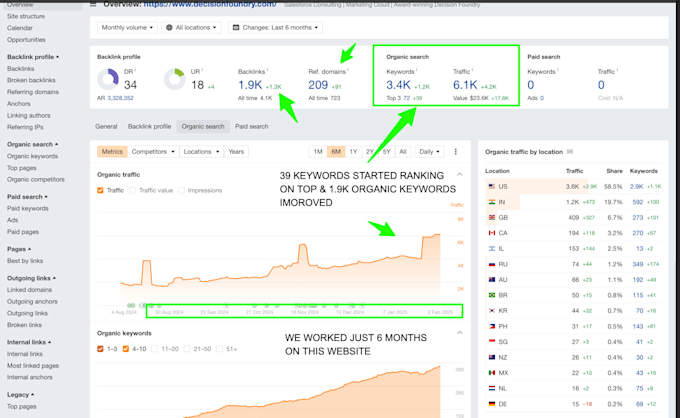The width and height of the screenshot is (680, 418).
Task: Select the Organic search tab
Action: [203, 127]
